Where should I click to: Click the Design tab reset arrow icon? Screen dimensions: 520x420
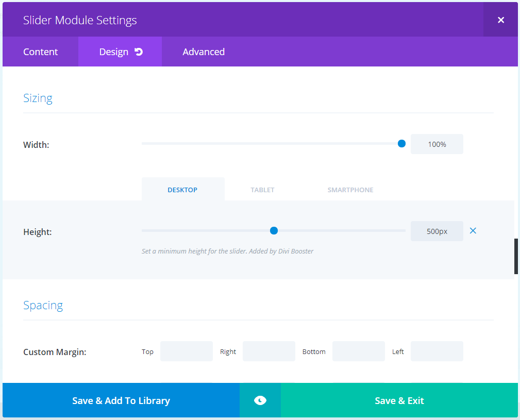click(x=139, y=52)
